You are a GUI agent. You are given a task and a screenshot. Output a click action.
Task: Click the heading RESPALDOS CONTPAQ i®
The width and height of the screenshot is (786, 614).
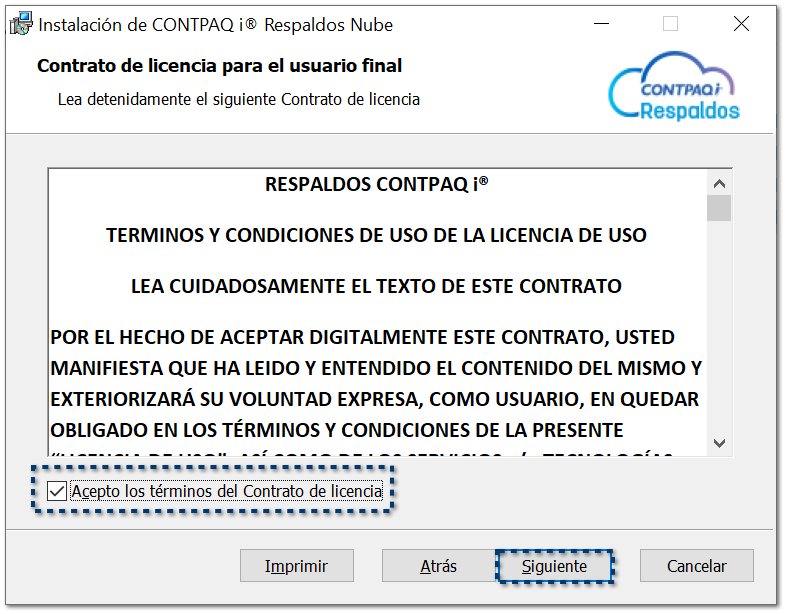coord(376,184)
